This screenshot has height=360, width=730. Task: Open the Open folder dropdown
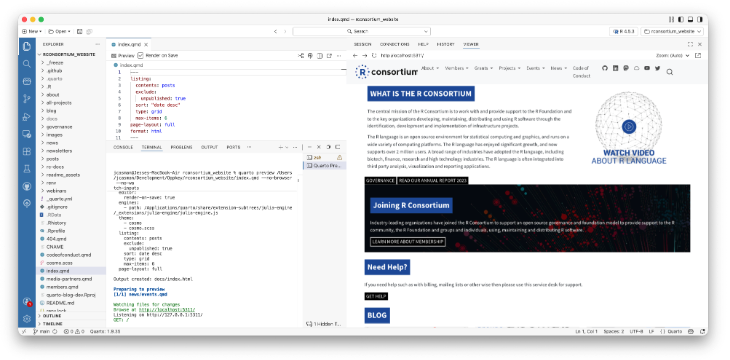[x=59, y=31]
